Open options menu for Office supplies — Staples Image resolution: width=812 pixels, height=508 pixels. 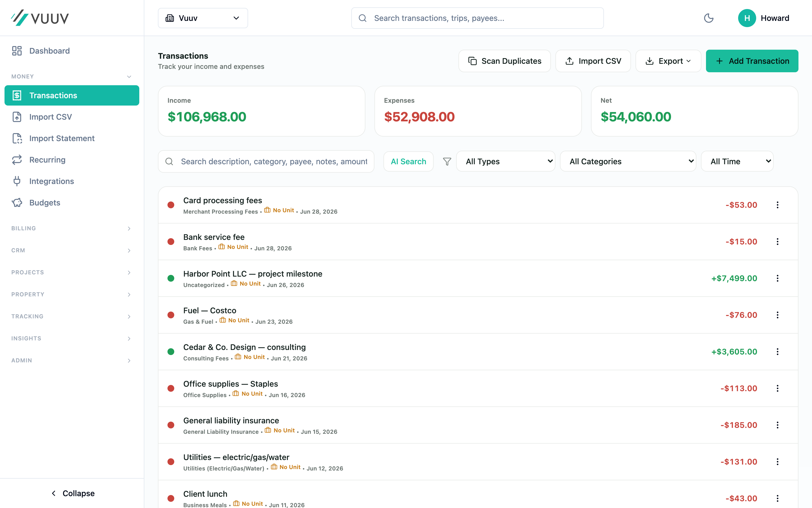[777, 388]
